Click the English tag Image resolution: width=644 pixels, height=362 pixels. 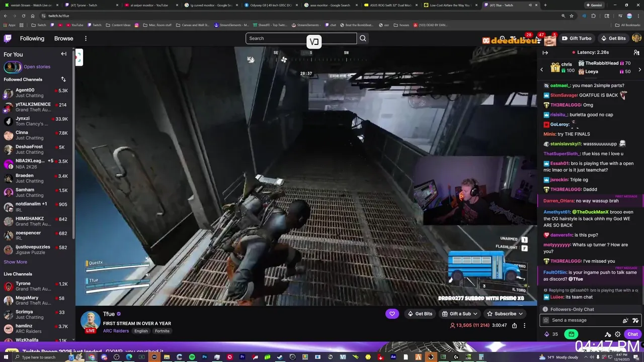point(141,331)
